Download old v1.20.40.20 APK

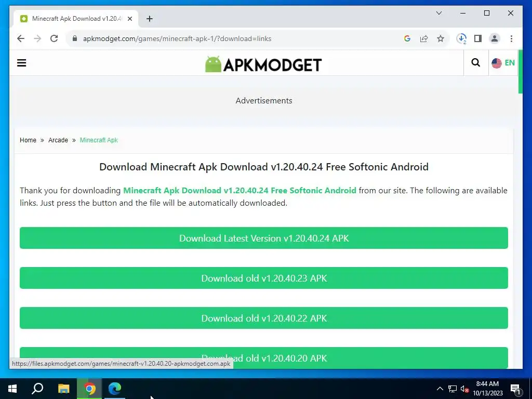pos(263,357)
